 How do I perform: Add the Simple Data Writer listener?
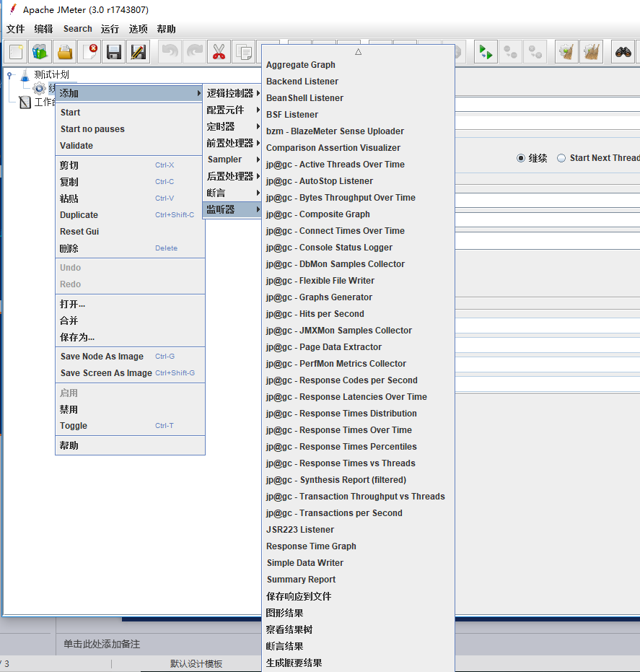[x=358, y=563]
